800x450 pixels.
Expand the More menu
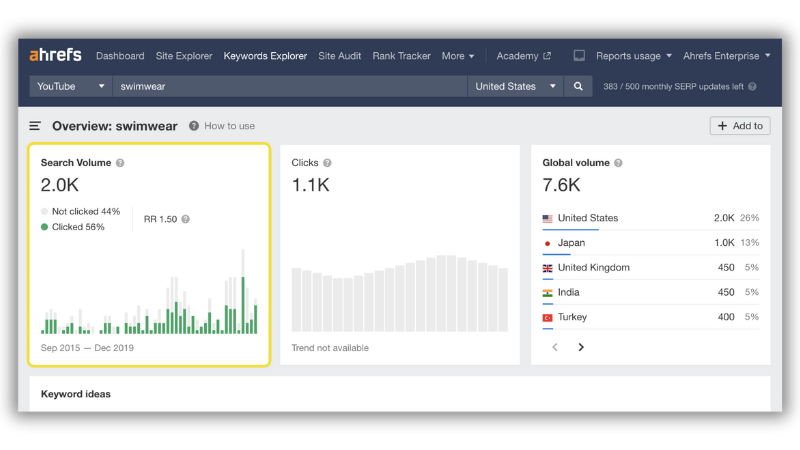point(458,56)
